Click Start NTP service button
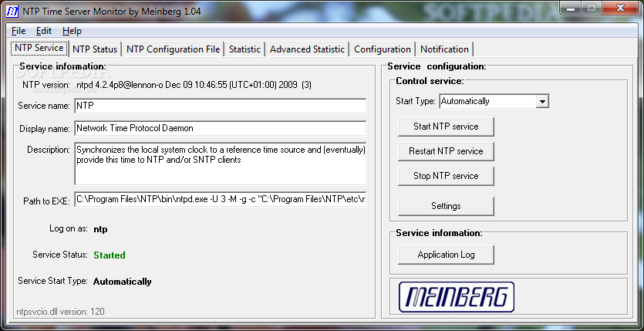644x331 pixels. [x=446, y=127]
